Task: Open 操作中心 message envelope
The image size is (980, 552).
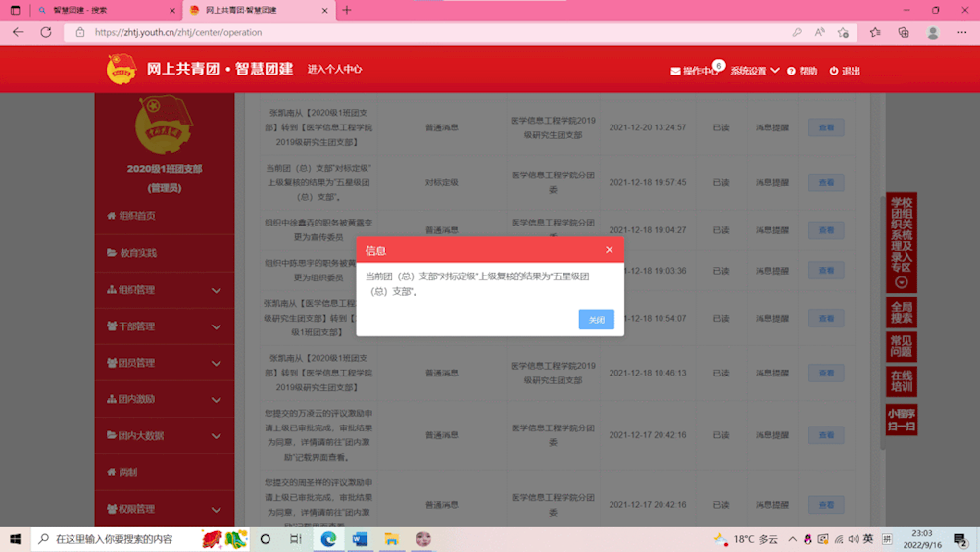Action: 695,71
